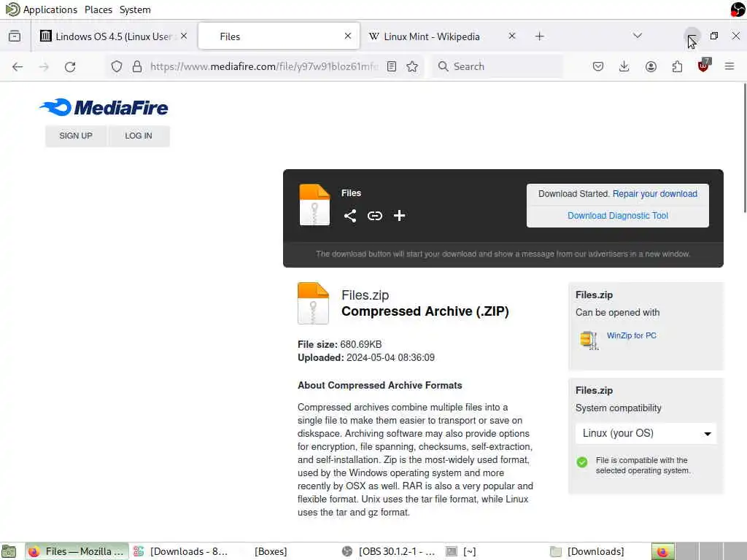Viewport: 747px width, 560px height.
Task: Open Firefox View tab icon
Action: tap(15, 36)
